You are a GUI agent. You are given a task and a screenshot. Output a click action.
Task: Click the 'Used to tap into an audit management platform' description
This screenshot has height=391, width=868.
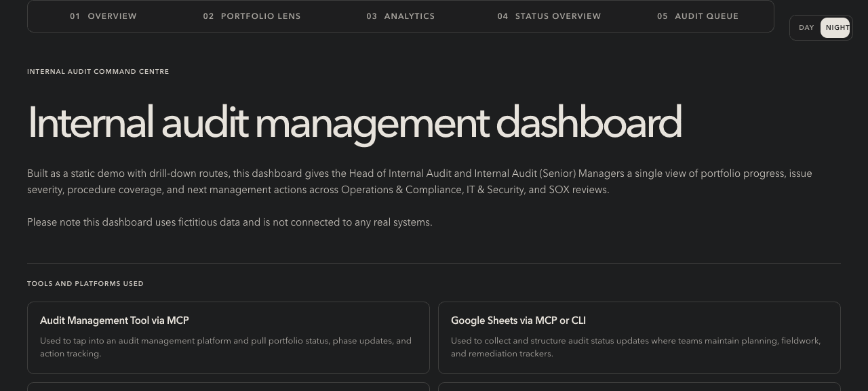[226, 347]
